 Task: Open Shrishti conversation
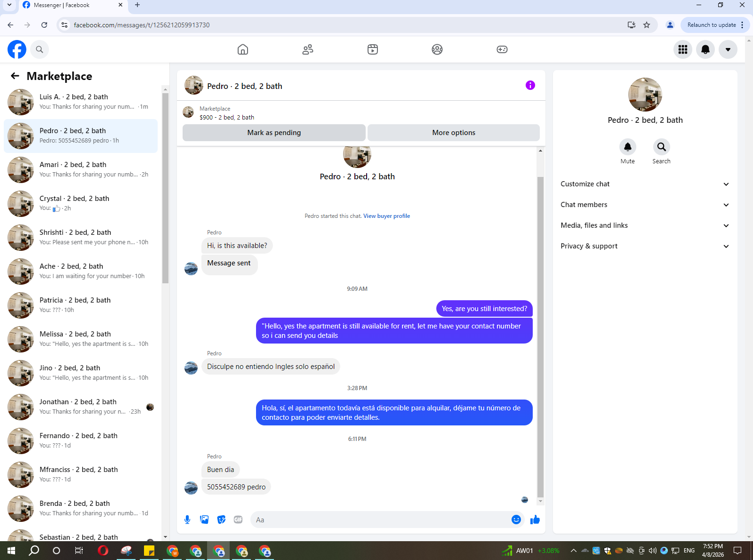(x=81, y=238)
